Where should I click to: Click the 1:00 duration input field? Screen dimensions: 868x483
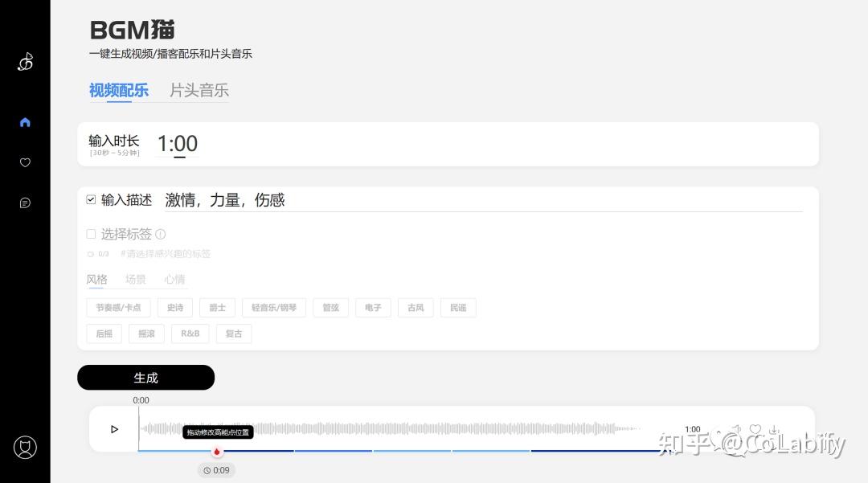pyautogui.click(x=178, y=143)
